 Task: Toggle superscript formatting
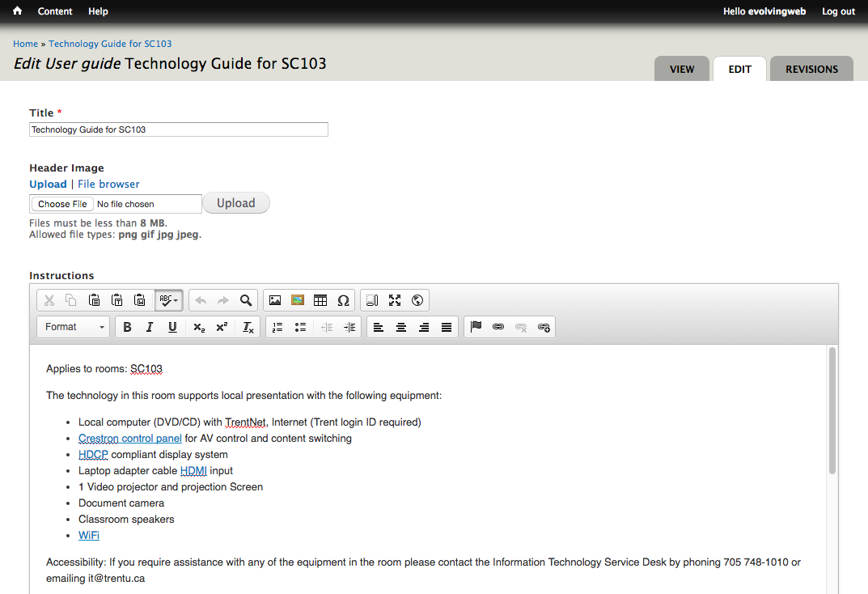point(222,327)
